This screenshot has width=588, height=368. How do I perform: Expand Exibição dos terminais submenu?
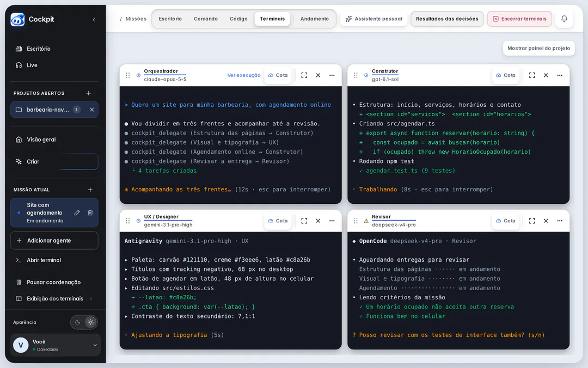click(x=54, y=299)
